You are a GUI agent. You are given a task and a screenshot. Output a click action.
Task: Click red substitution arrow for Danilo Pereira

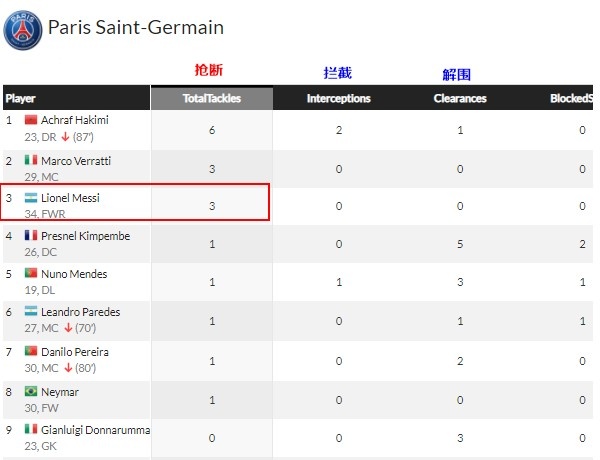tap(68, 368)
